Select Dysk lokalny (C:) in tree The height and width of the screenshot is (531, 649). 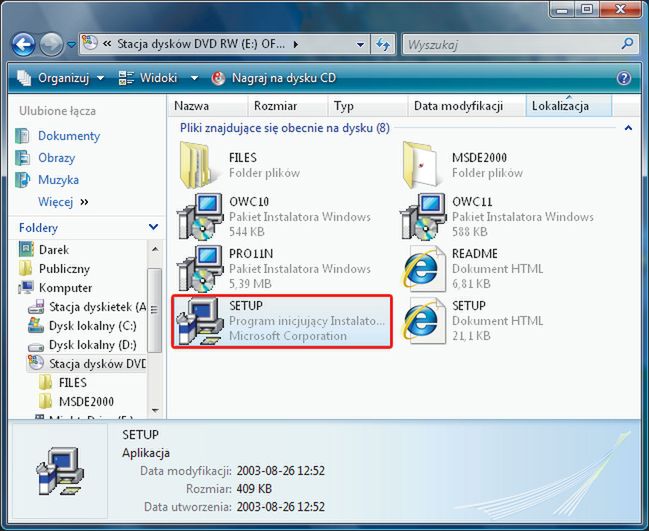coord(93,326)
